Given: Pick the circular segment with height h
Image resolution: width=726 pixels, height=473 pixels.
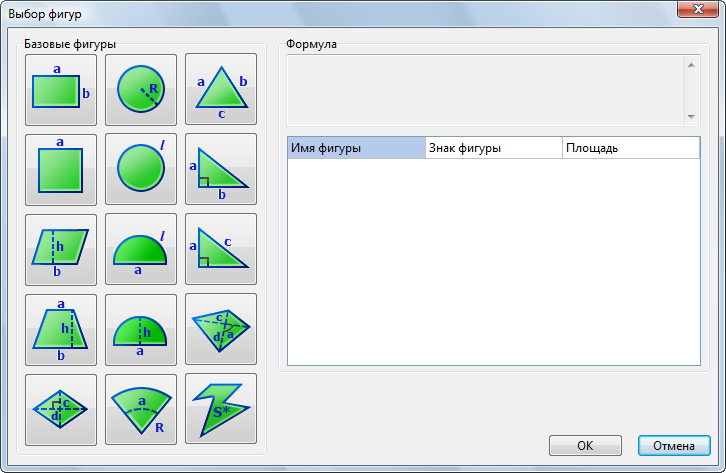Looking at the screenshot, I should pyautogui.click(x=141, y=330).
